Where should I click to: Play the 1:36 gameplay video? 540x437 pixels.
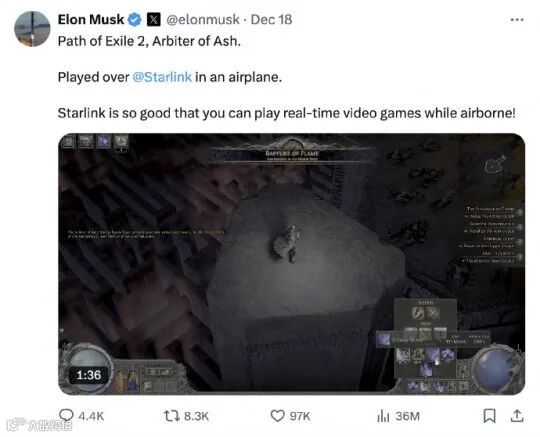(292, 264)
